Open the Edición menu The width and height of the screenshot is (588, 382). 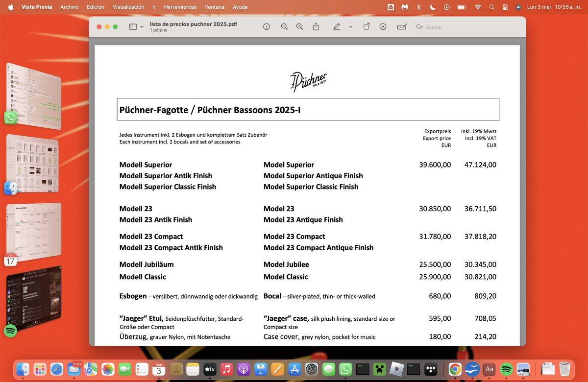point(96,7)
